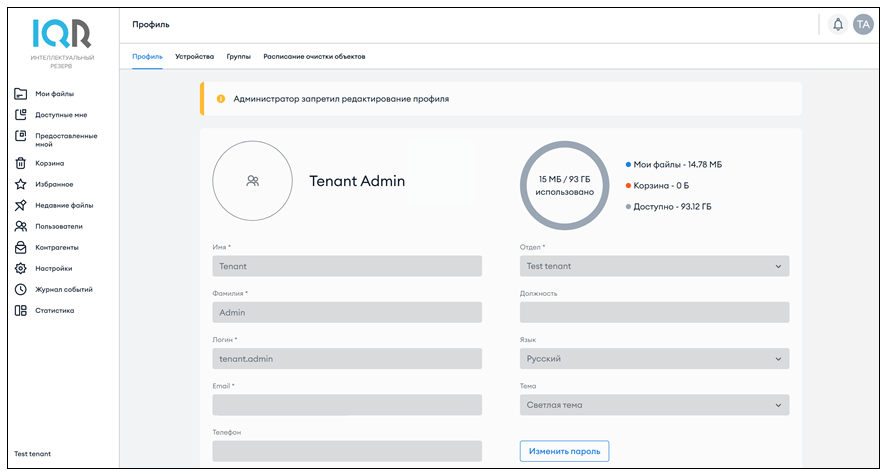The width and height of the screenshot is (884, 476).
Task: Open the notifications bell icon
Action: pos(838,24)
